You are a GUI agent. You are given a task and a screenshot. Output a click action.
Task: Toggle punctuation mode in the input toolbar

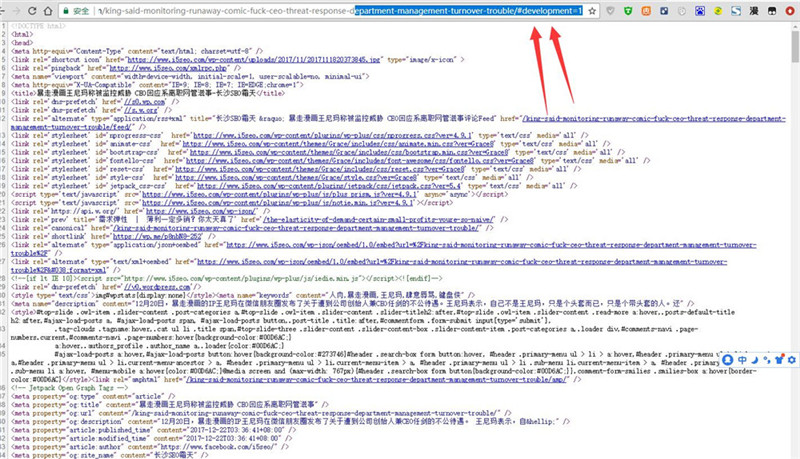pos(767,360)
